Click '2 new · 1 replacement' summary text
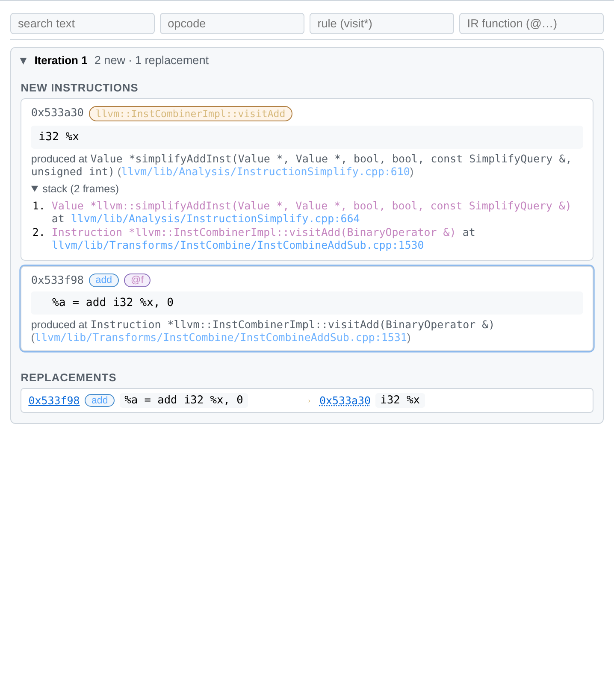Image resolution: width=614 pixels, height=700 pixels. click(x=151, y=61)
